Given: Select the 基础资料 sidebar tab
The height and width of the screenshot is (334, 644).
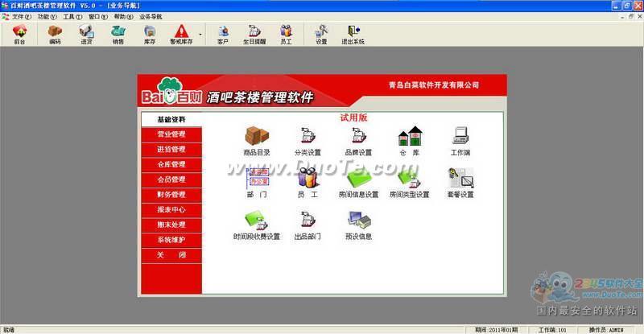Looking at the screenshot, I should click(171, 120).
